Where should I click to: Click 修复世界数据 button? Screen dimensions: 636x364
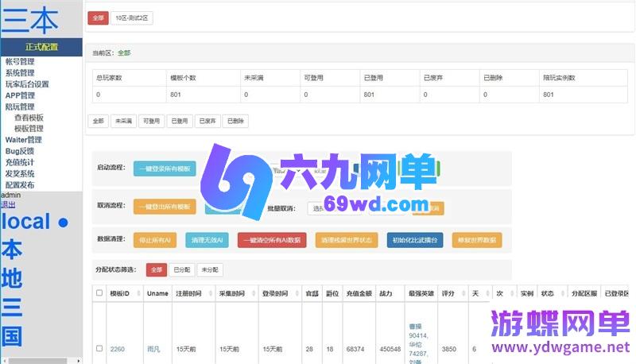pyautogui.click(x=477, y=240)
